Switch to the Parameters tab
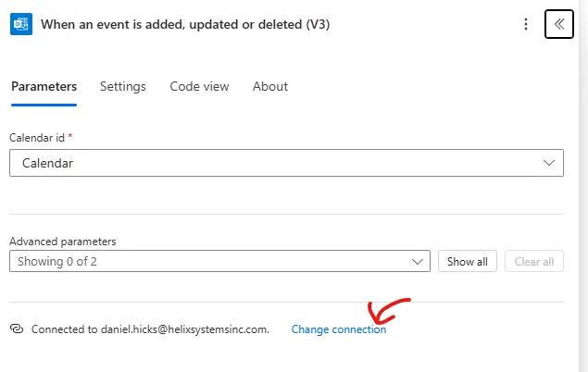 (44, 86)
